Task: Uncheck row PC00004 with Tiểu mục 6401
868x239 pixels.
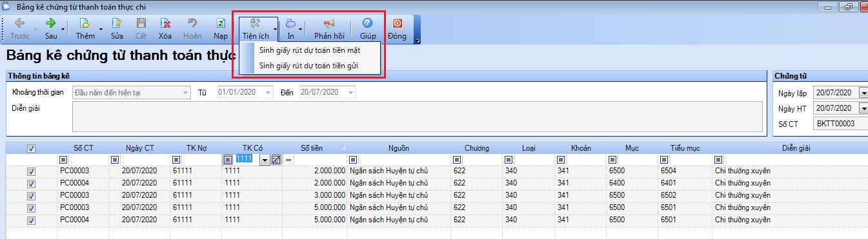Action: (32, 184)
